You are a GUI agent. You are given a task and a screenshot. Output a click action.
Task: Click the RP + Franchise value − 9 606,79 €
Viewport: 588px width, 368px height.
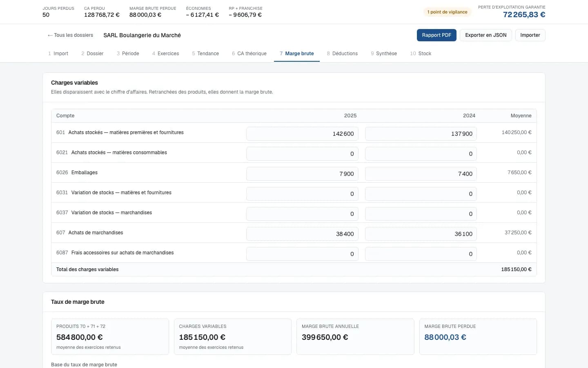[x=245, y=15]
